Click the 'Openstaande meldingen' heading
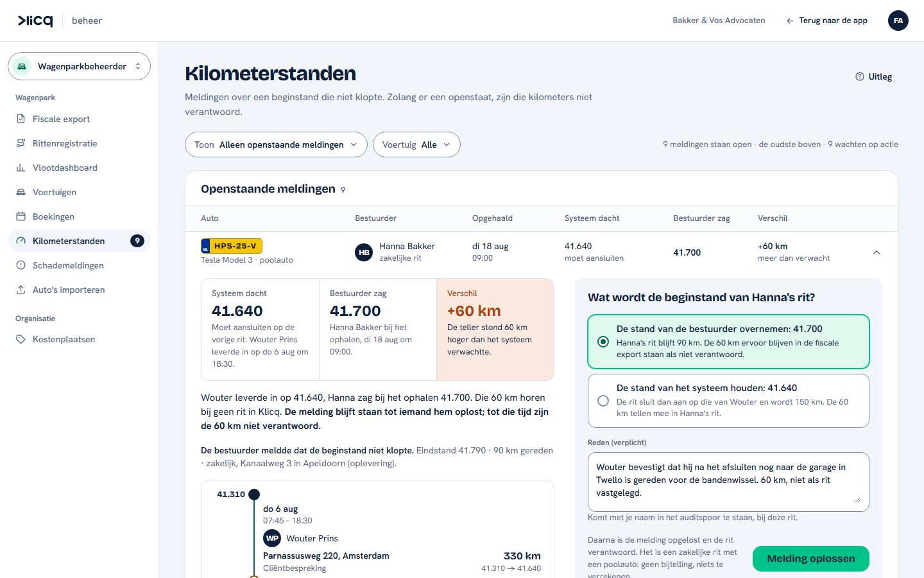The image size is (924, 578). coord(268,189)
